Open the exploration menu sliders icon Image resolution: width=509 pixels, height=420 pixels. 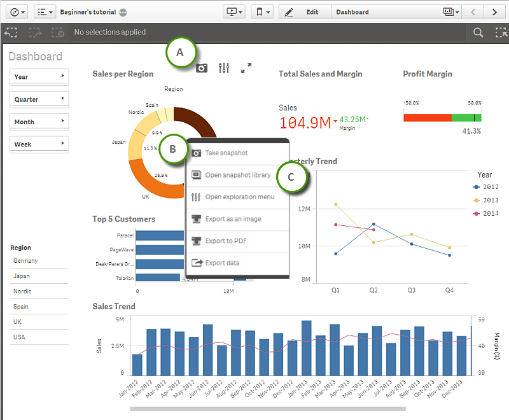(x=223, y=68)
